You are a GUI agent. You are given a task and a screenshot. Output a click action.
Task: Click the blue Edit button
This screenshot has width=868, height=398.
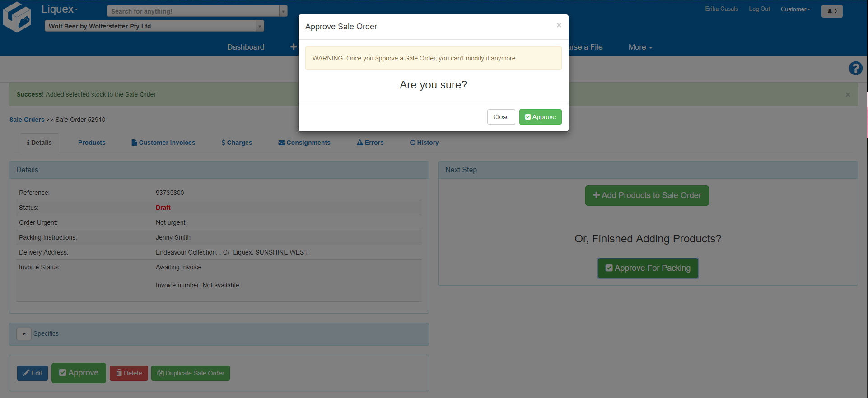coord(33,373)
